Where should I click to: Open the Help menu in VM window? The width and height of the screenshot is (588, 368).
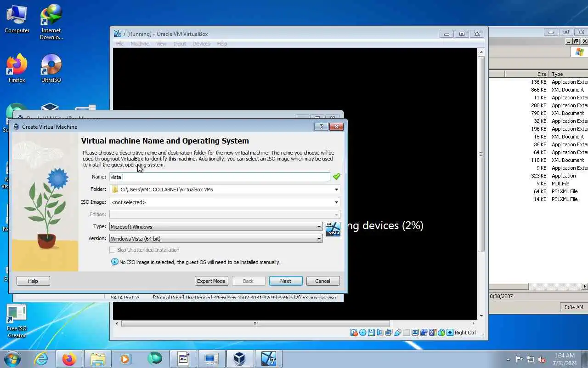click(222, 44)
